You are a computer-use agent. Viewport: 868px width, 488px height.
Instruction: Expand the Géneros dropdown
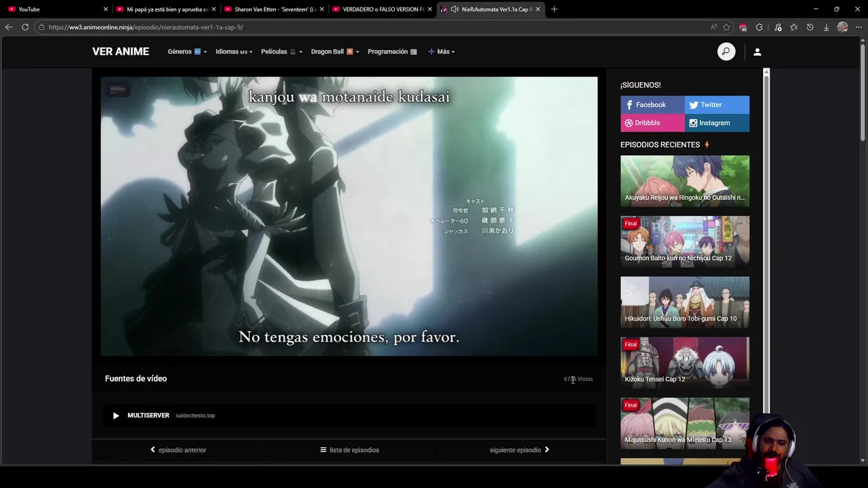187,52
